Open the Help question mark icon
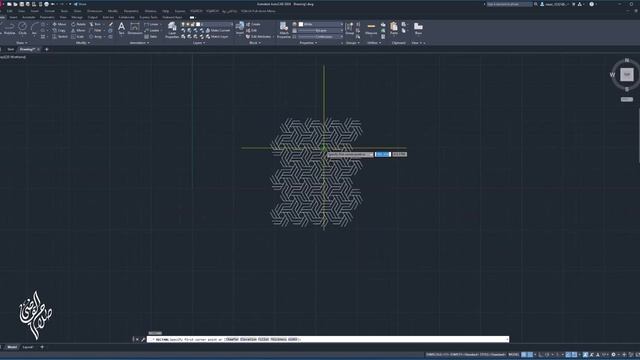640x360 pixels. 591,4
